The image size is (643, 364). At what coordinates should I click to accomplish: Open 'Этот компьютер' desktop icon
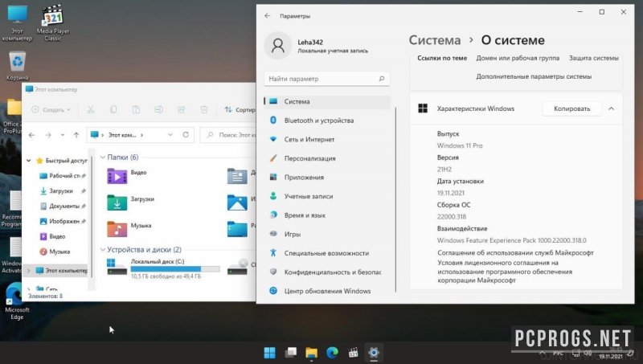[x=17, y=23]
